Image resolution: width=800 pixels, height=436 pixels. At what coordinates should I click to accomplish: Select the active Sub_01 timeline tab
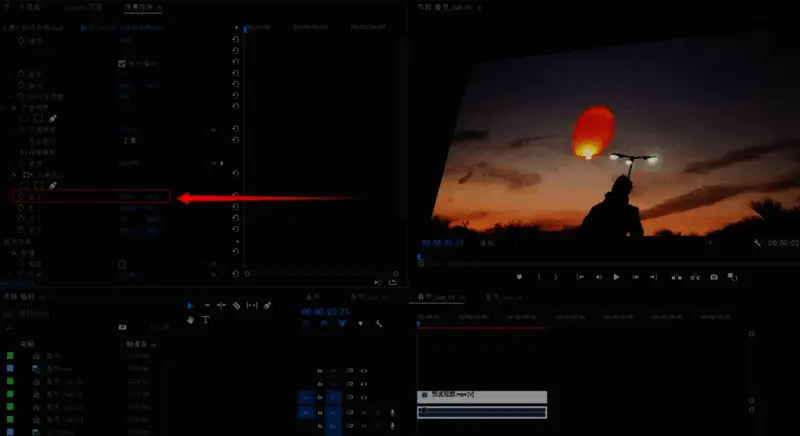coord(436,297)
